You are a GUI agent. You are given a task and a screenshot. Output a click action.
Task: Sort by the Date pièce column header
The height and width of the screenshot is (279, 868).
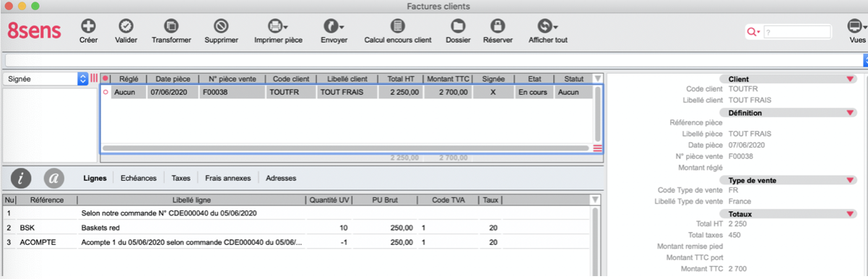[x=173, y=79]
